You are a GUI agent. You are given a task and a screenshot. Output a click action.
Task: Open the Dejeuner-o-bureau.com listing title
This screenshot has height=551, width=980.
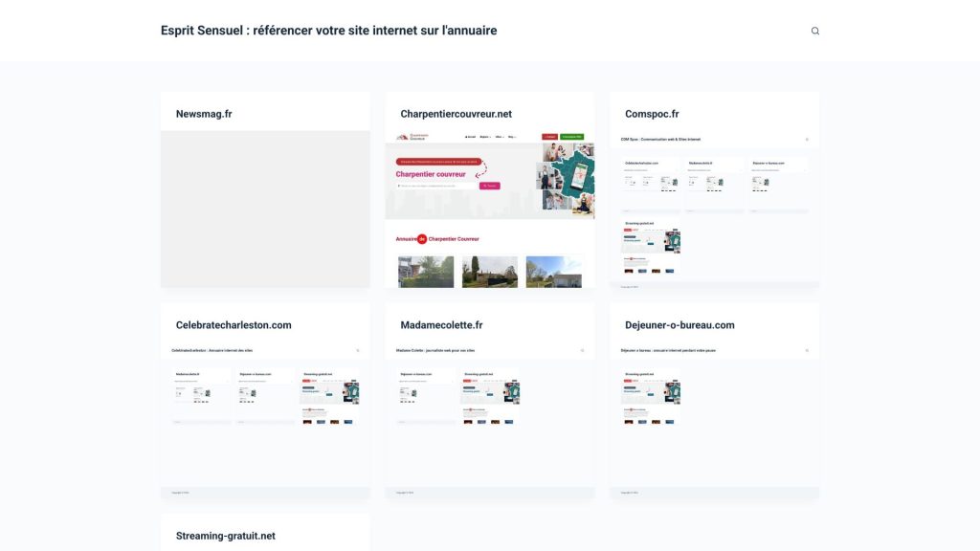pos(679,325)
